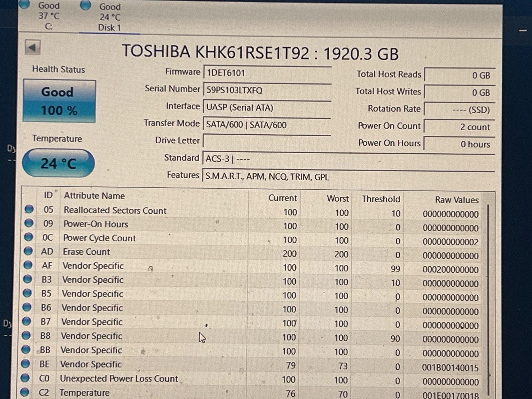The height and width of the screenshot is (399, 532).
Task: Click status dot for B6 Vendor Specific
Action: 27,307
